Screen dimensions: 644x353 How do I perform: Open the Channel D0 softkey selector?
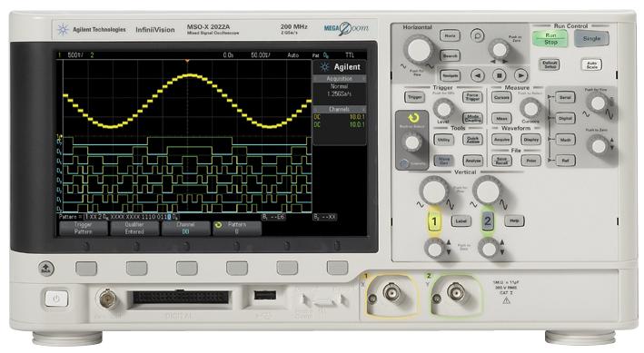coord(185,228)
